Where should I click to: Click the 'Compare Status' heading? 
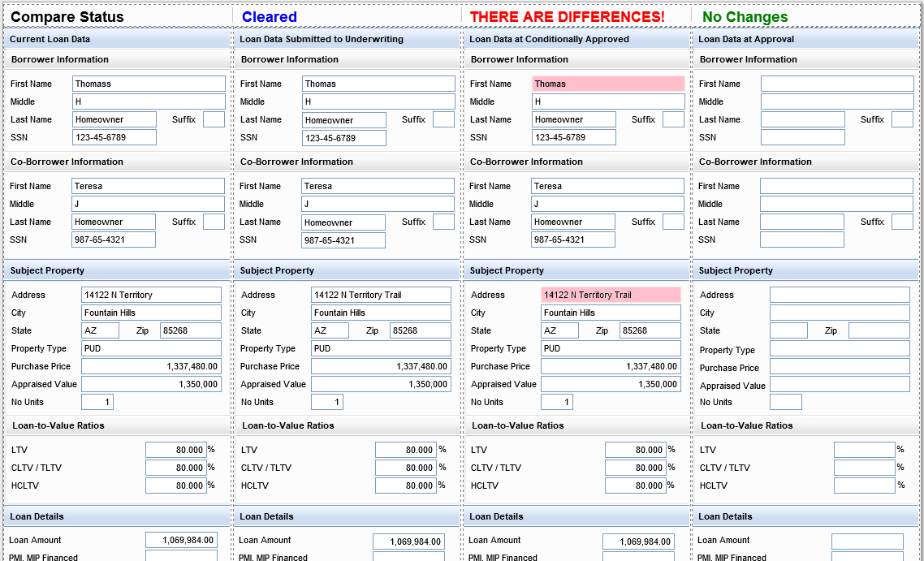click(x=67, y=17)
